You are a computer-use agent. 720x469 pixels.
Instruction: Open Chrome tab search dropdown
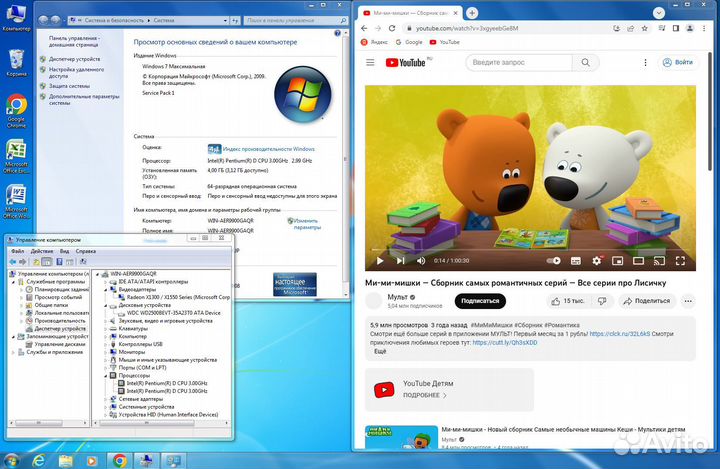(659, 13)
